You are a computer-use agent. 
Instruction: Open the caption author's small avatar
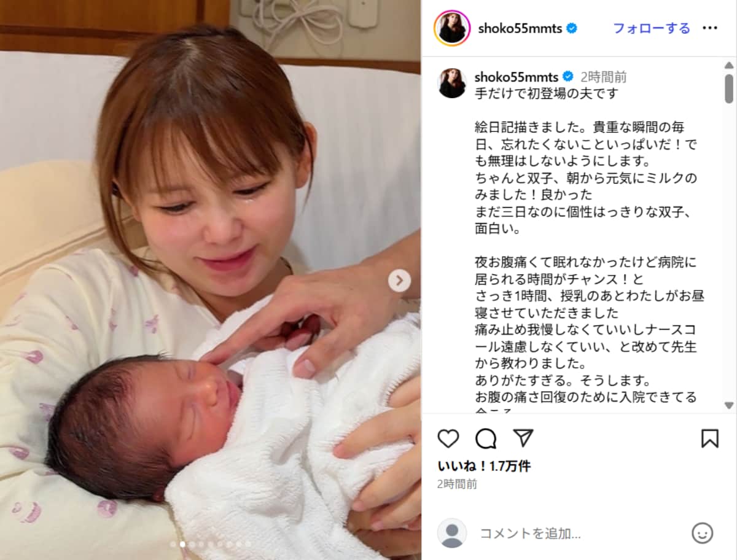coord(452,83)
